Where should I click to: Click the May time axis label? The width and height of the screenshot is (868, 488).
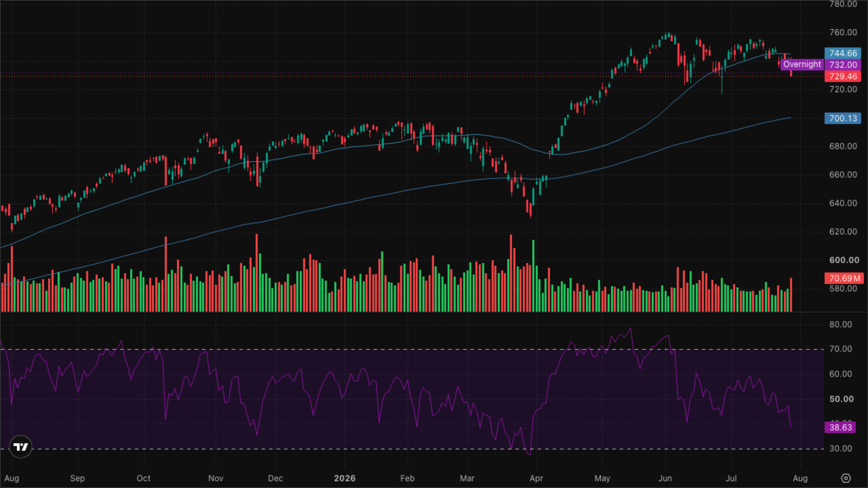point(602,478)
